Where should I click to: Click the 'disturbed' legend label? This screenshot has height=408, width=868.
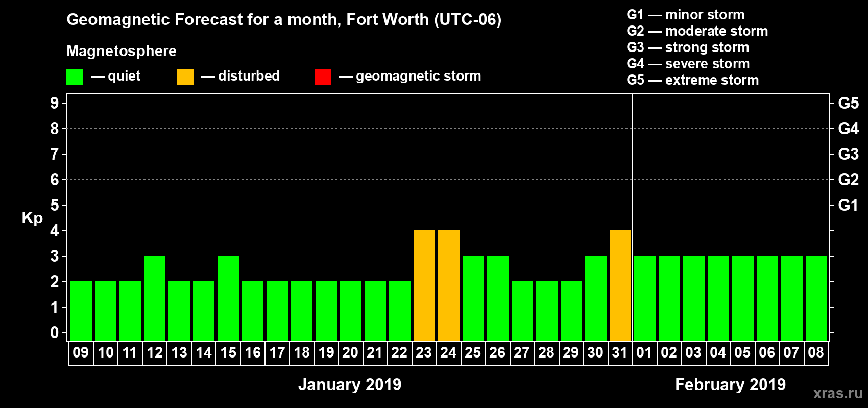coord(249,76)
